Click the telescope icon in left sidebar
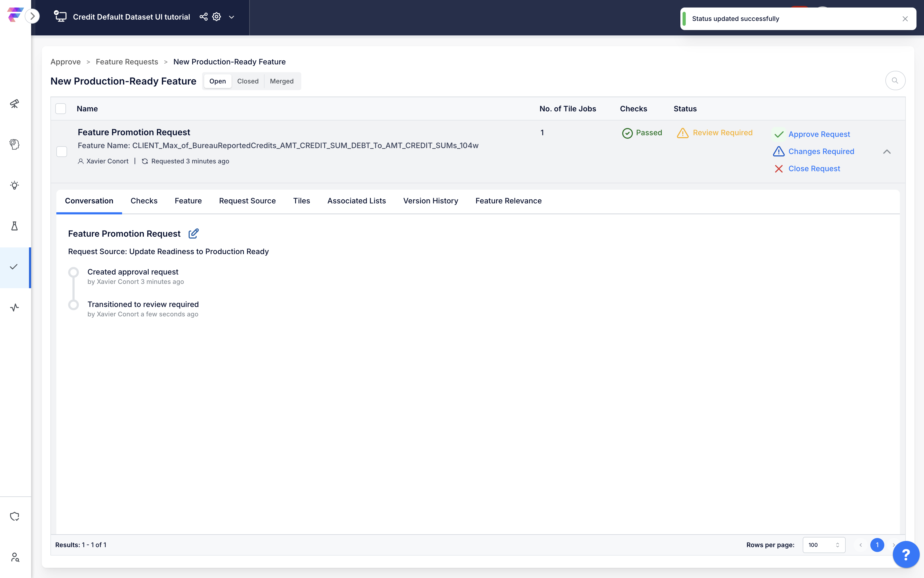Image resolution: width=924 pixels, height=578 pixels. (x=14, y=104)
